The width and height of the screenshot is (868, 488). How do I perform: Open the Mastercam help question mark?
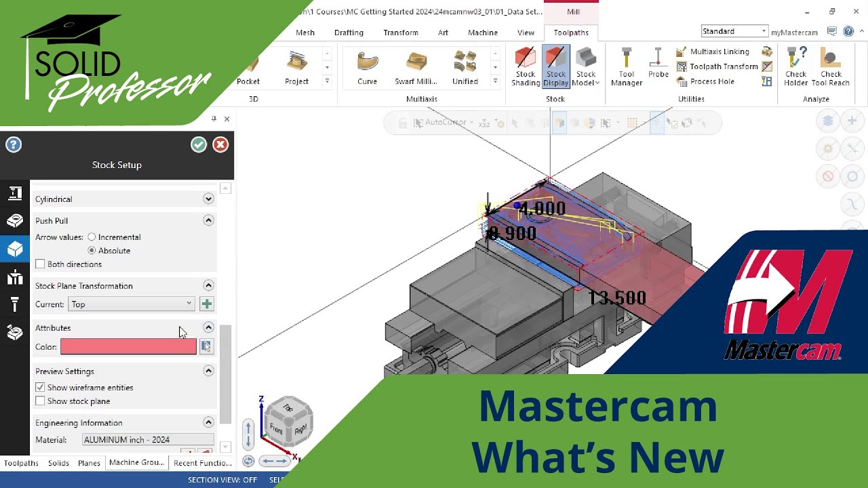click(848, 31)
